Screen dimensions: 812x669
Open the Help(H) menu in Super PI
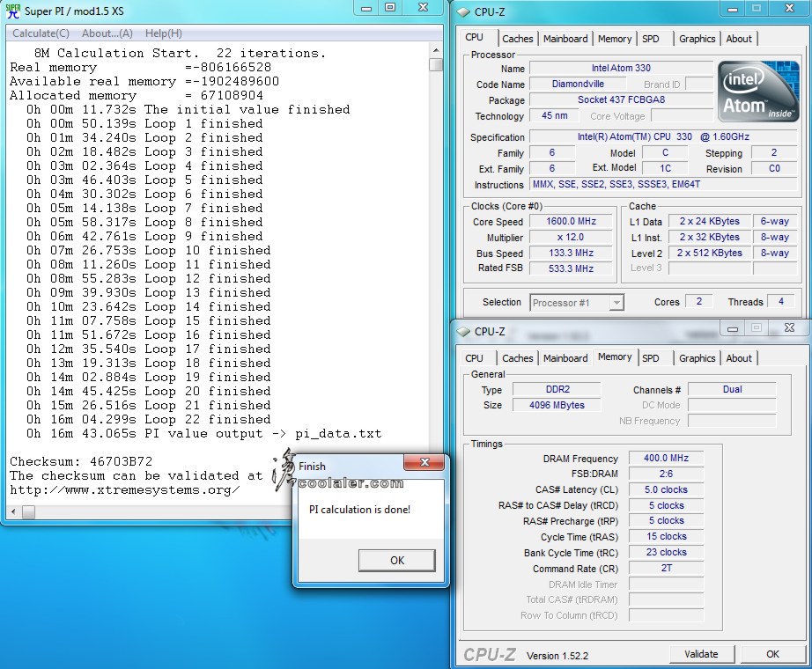(x=163, y=33)
